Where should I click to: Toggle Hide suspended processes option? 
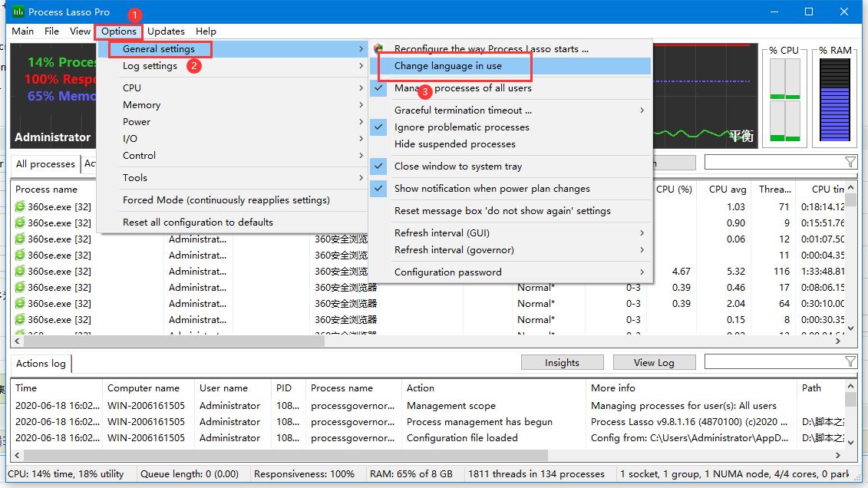pos(511,143)
